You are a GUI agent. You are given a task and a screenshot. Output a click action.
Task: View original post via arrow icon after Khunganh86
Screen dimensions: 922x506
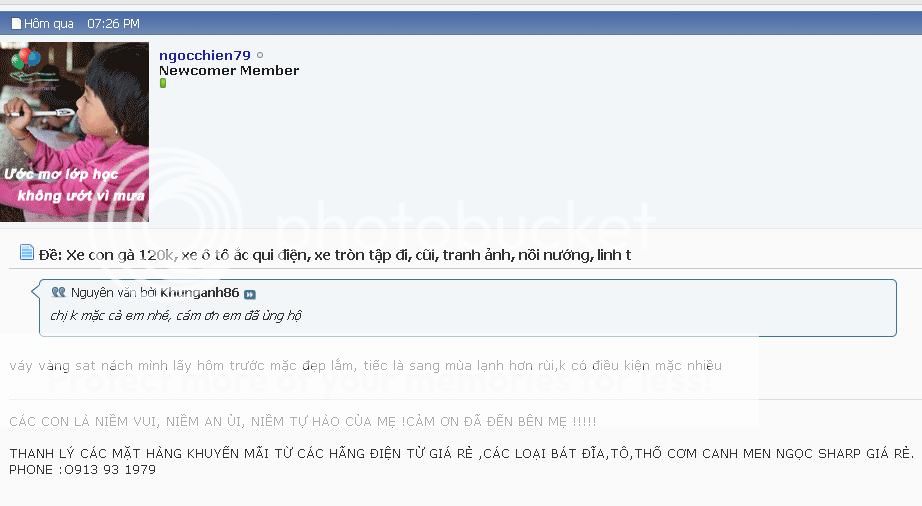[x=250, y=294]
